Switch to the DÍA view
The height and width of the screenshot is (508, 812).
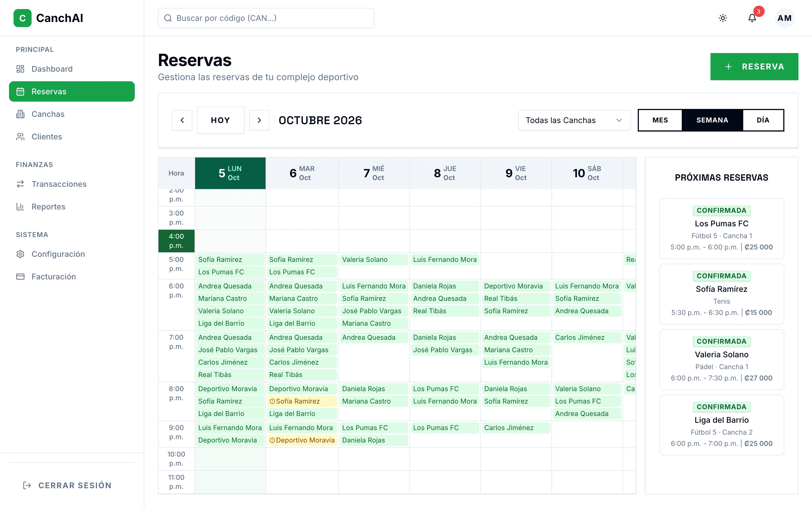tap(763, 120)
